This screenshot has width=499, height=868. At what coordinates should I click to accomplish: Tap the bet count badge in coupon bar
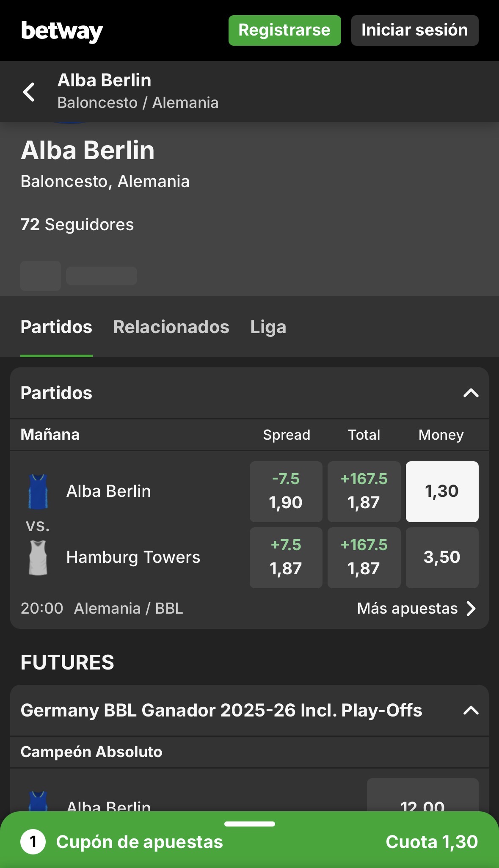(x=33, y=842)
